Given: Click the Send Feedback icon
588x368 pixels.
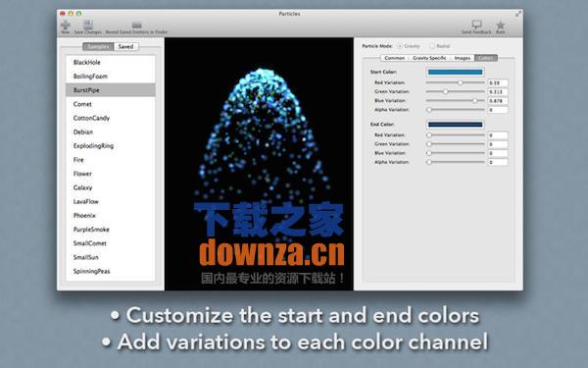Looking at the screenshot, I should tap(476, 25).
